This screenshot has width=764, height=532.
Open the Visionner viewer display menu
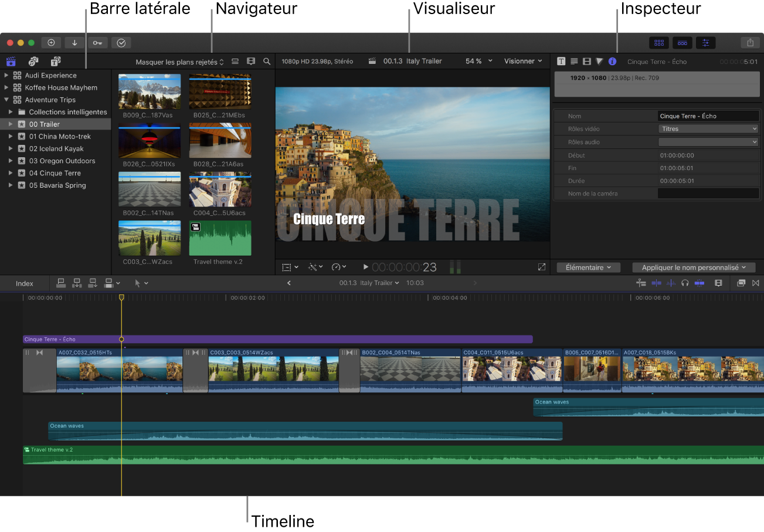coord(521,61)
